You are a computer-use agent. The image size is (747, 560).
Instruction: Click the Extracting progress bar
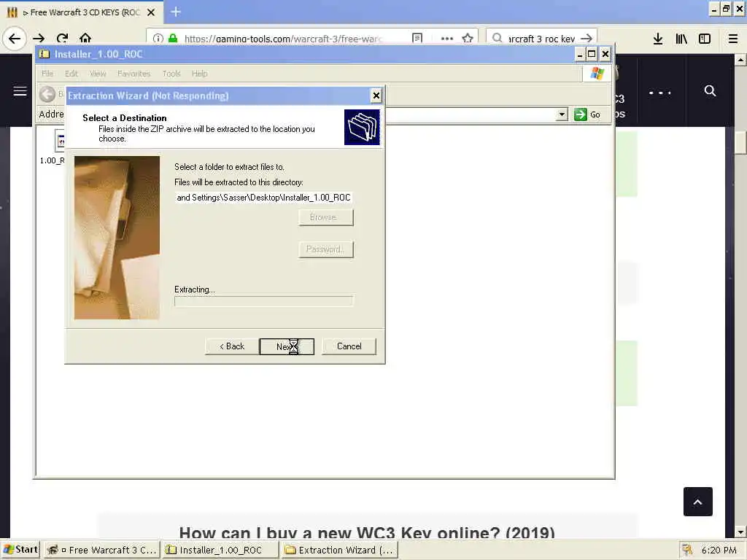pyautogui.click(x=264, y=301)
